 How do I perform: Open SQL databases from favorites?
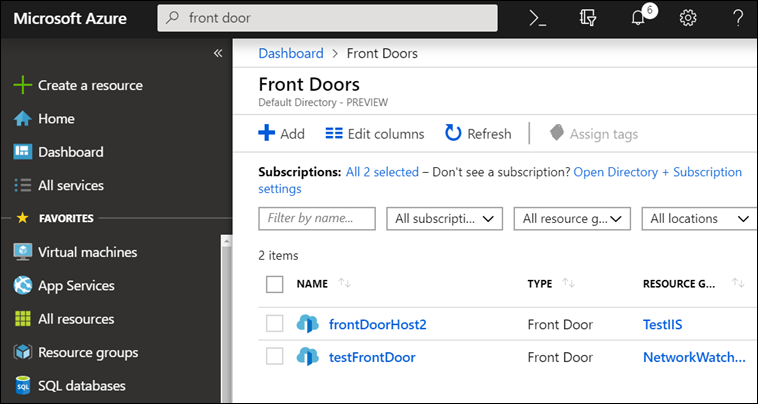(82, 386)
